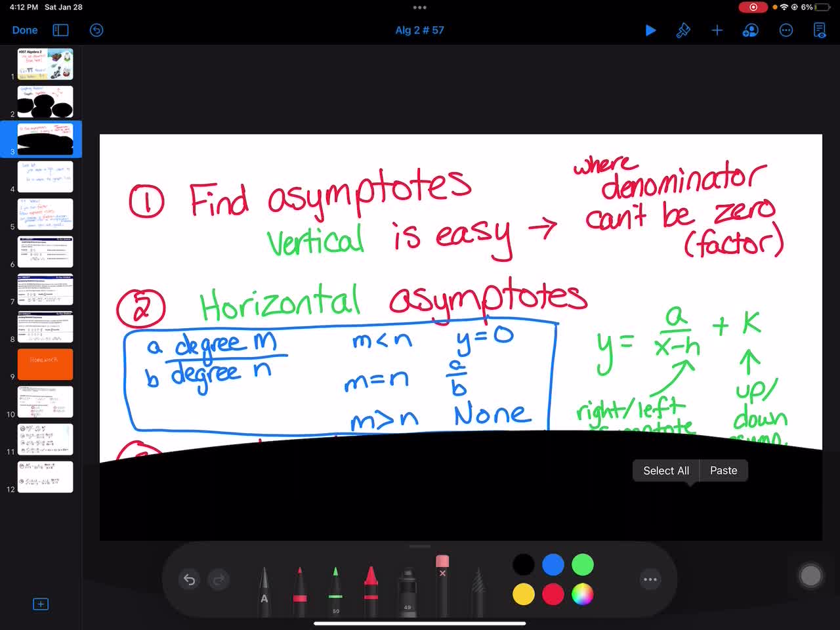Select slide 7 thumbnail
Viewport: 840px width, 630px height.
(x=45, y=289)
